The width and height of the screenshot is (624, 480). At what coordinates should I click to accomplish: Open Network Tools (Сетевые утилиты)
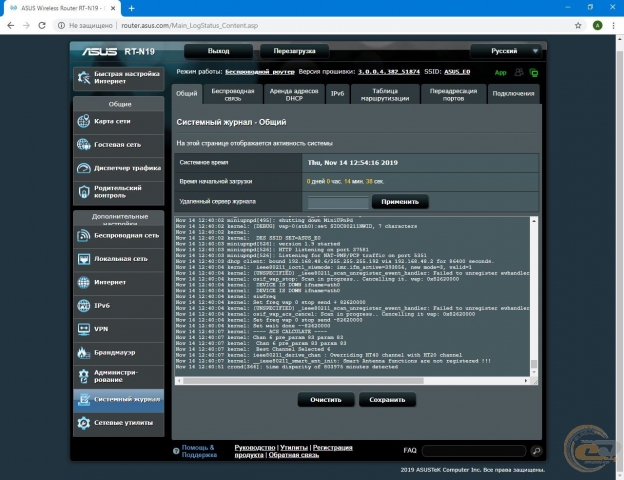tap(119, 423)
